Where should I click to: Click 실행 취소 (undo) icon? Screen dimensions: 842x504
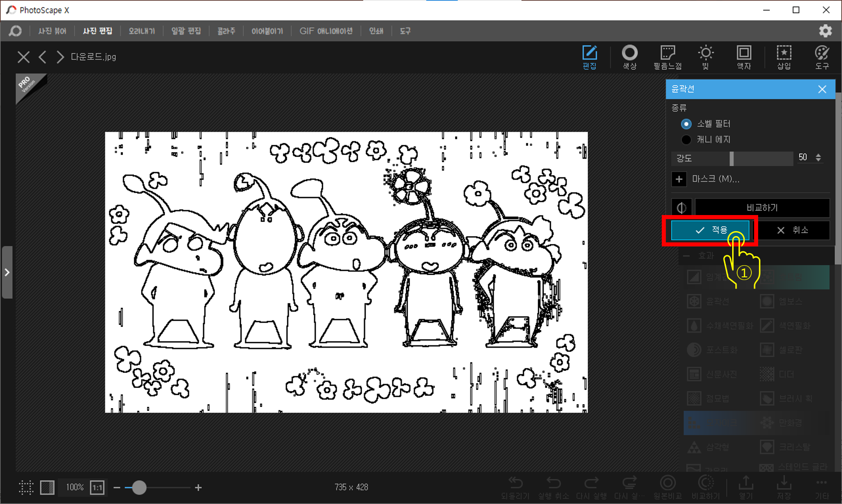click(553, 487)
